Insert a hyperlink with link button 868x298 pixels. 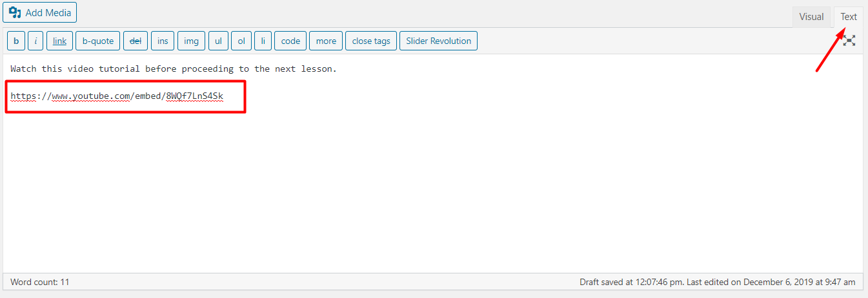59,41
